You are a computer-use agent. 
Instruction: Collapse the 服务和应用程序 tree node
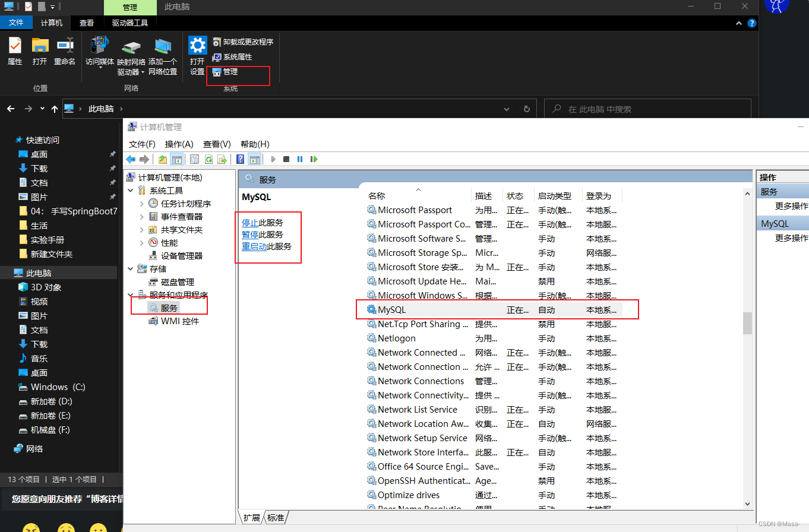click(x=131, y=295)
